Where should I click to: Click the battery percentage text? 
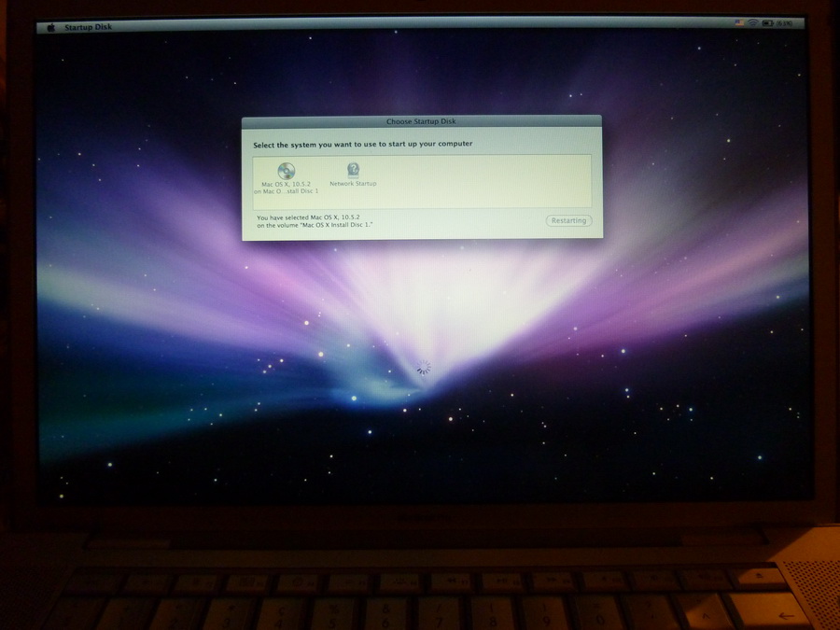click(x=784, y=23)
